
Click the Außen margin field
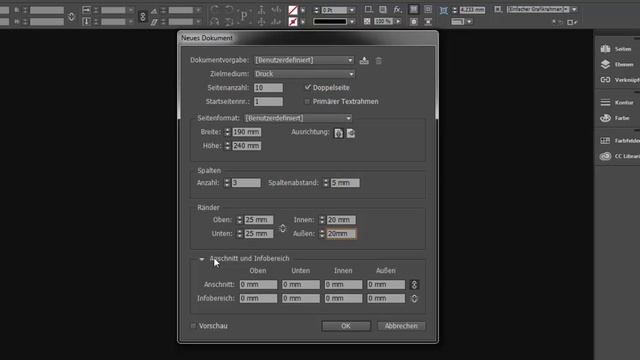coord(341,234)
